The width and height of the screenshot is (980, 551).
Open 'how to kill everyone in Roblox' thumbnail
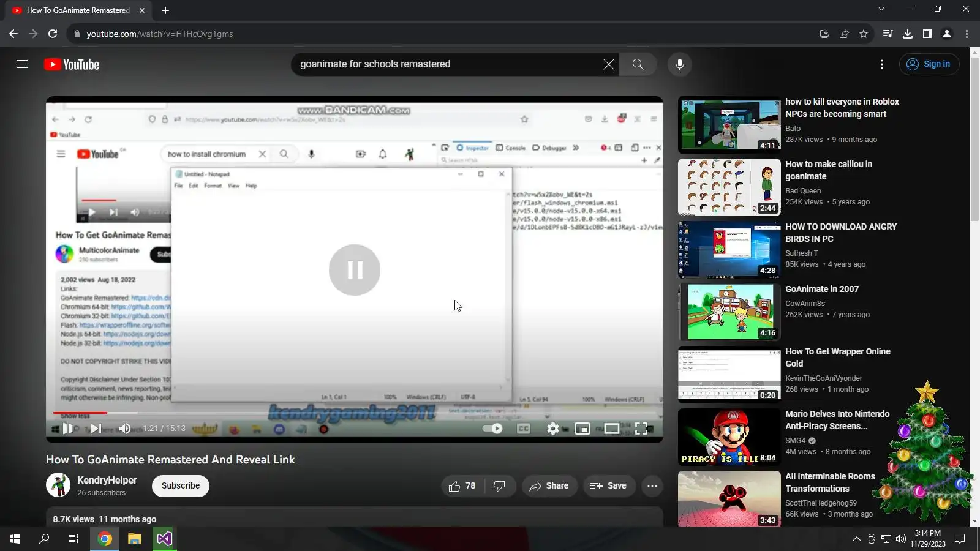tap(729, 125)
